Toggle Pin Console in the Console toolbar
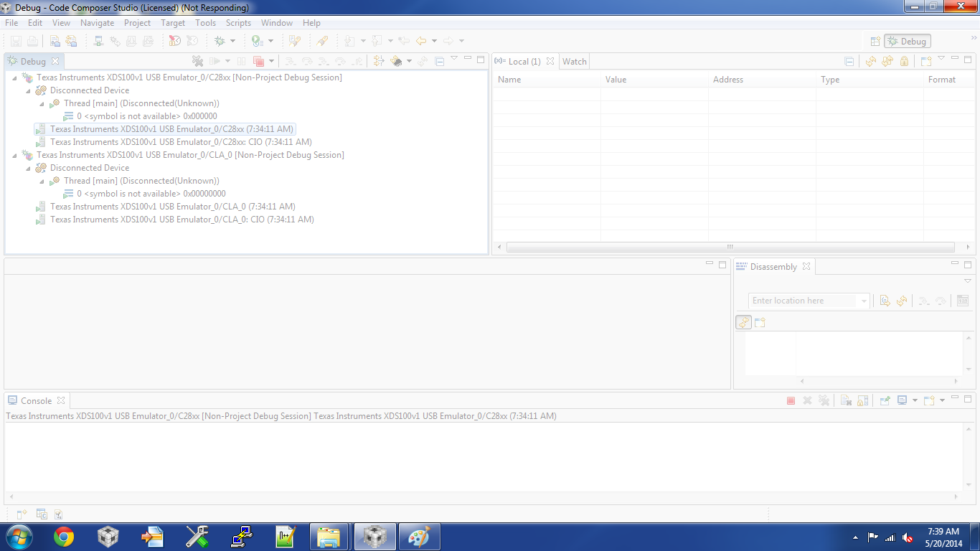980x551 pixels. 885,400
